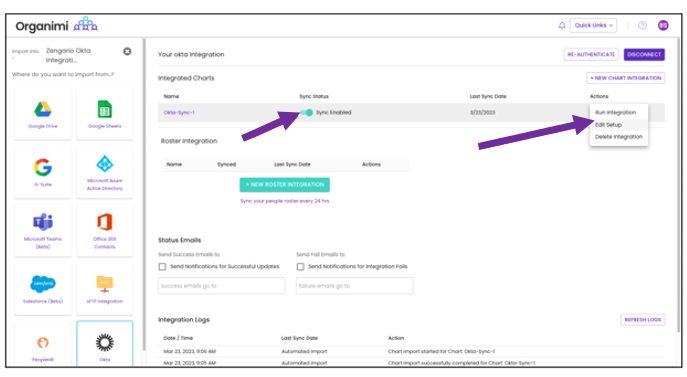
Task: Open the G-Suite import option
Action: pos(42,172)
